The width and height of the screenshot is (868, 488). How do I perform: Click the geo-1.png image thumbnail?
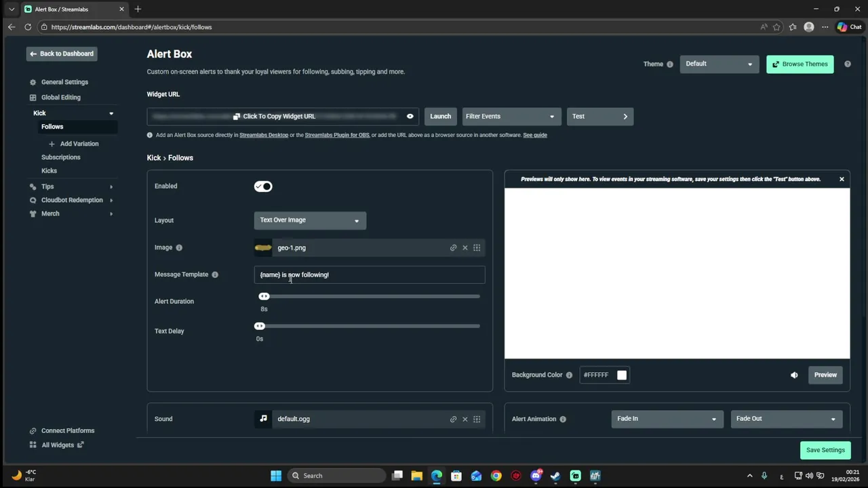263,248
